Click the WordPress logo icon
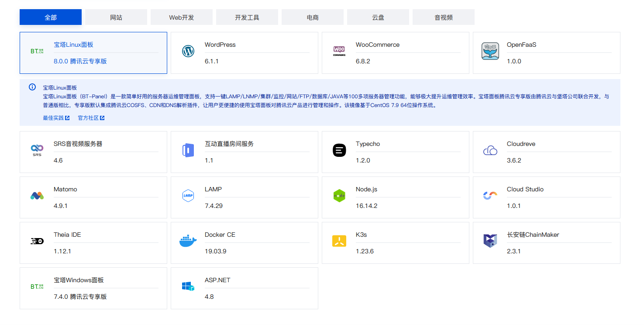Image resolution: width=644 pixels, height=325 pixels. click(188, 51)
